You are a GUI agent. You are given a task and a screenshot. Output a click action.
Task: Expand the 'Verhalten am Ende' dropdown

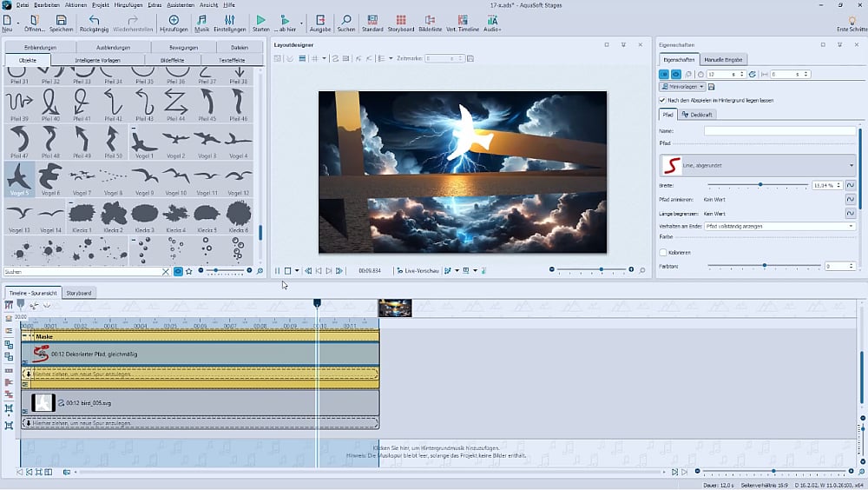coord(779,226)
